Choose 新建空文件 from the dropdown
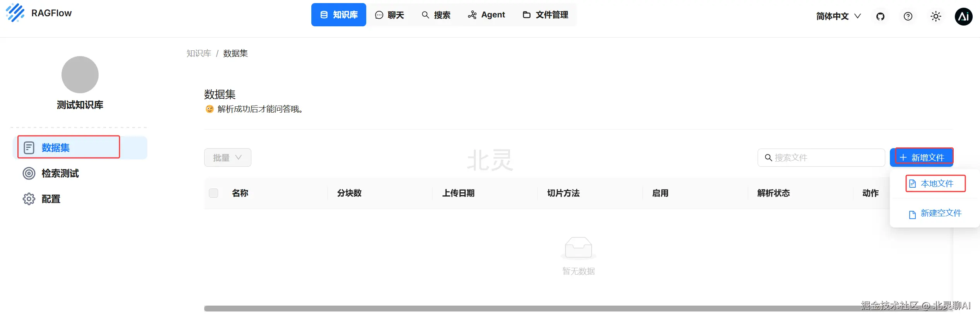Image resolution: width=980 pixels, height=320 pixels. (x=935, y=213)
